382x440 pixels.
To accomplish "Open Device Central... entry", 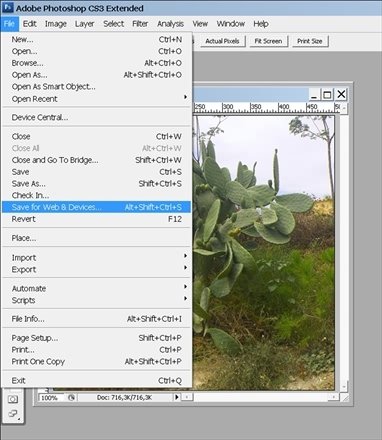I will click(x=97, y=117).
